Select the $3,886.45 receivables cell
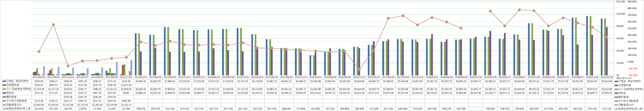Image resolution: width=644 pixels, height=111 pixels. pyautogui.click(x=141, y=93)
